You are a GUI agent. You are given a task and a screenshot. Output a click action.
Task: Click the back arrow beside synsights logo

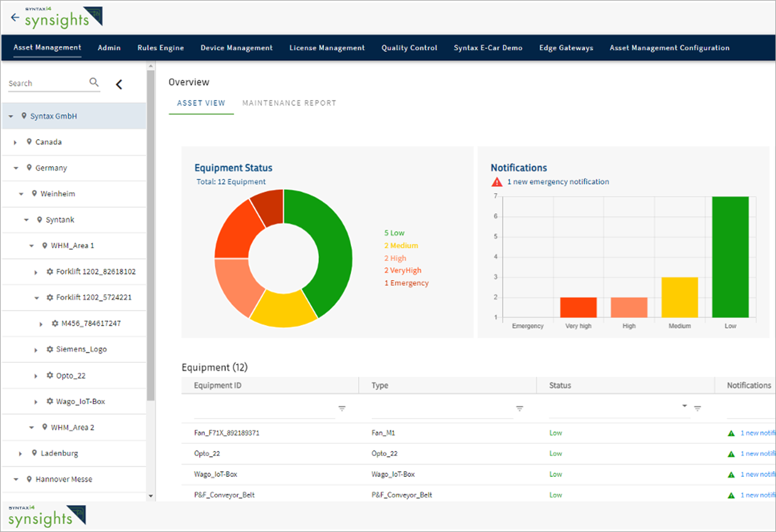[x=15, y=17]
